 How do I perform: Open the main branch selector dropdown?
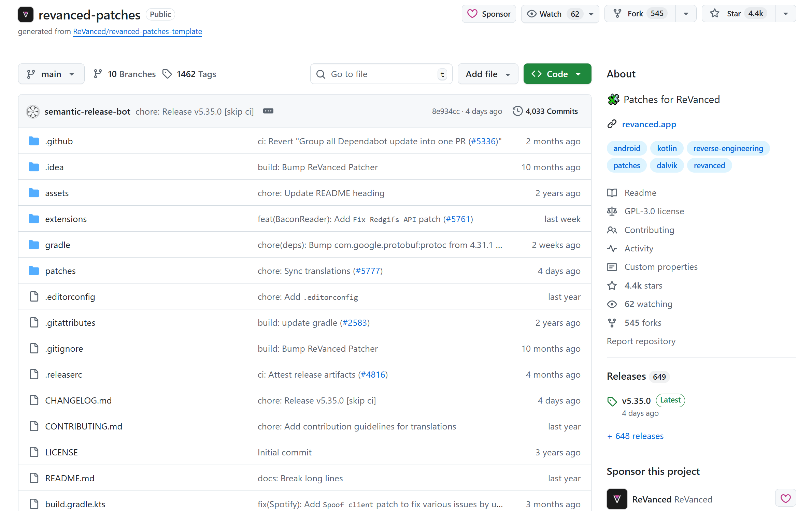[51, 74]
